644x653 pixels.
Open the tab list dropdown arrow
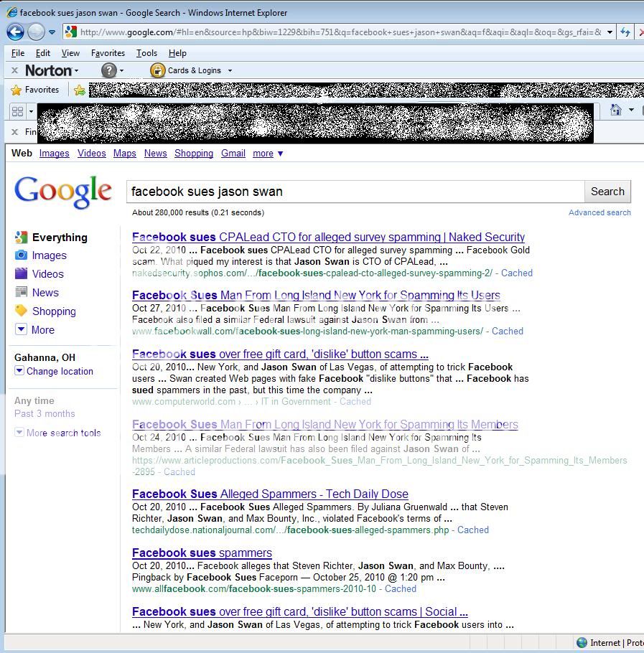pos(31,111)
